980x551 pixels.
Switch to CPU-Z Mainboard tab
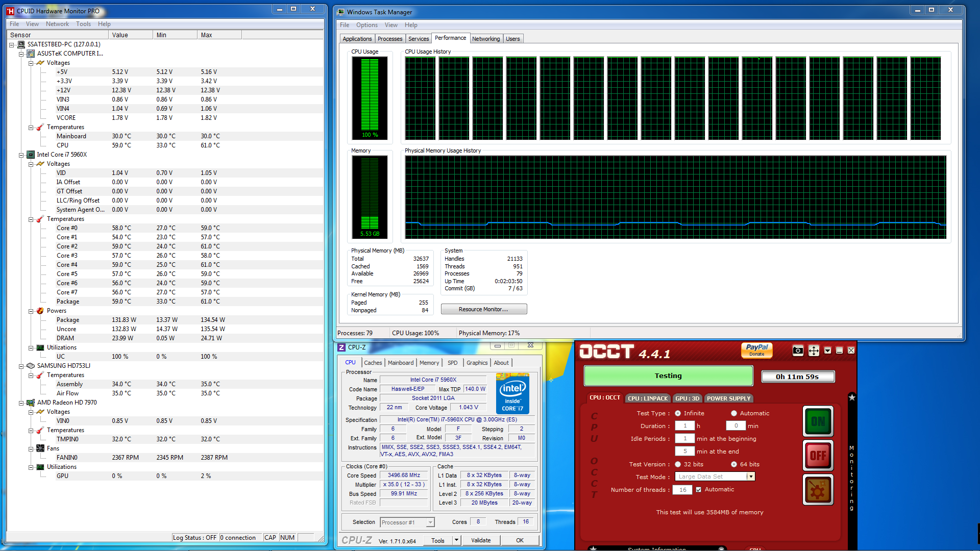coord(401,363)
